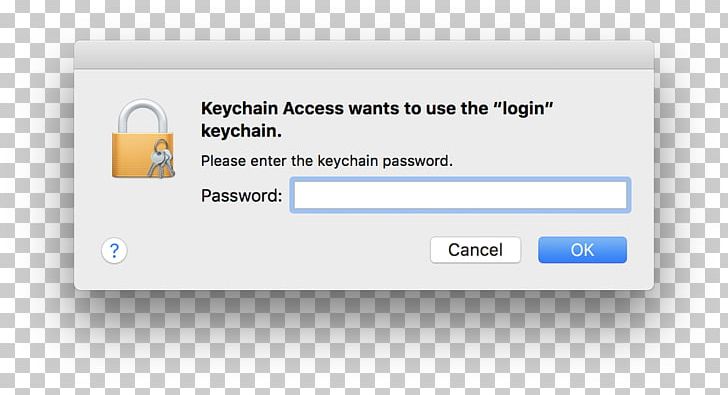Click the gold body of the padlock
This screenshot has height=395, width=728.
point(130,155)
